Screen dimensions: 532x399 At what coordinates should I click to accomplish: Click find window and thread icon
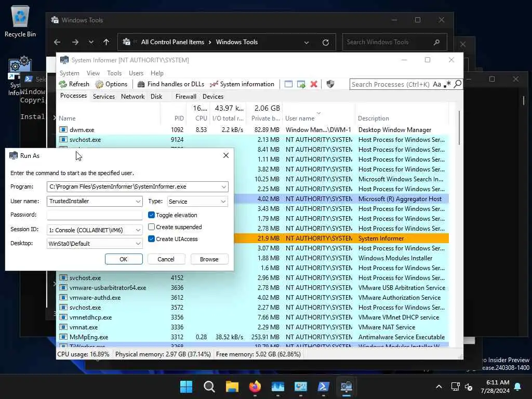tap(301, 84)
